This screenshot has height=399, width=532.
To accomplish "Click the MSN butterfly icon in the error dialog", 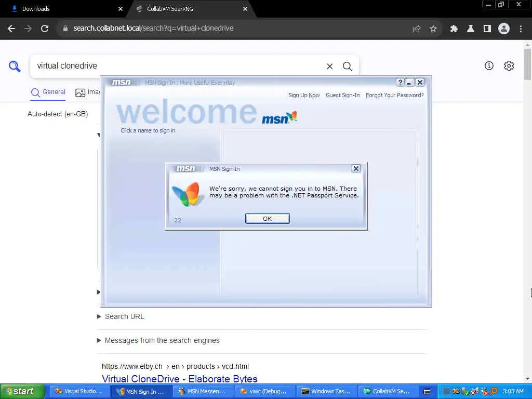I will (187, 194).
